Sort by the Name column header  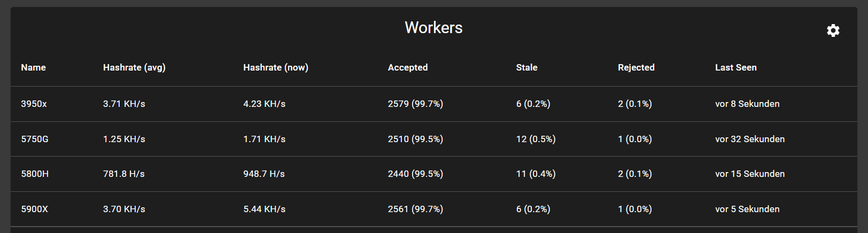33,67
